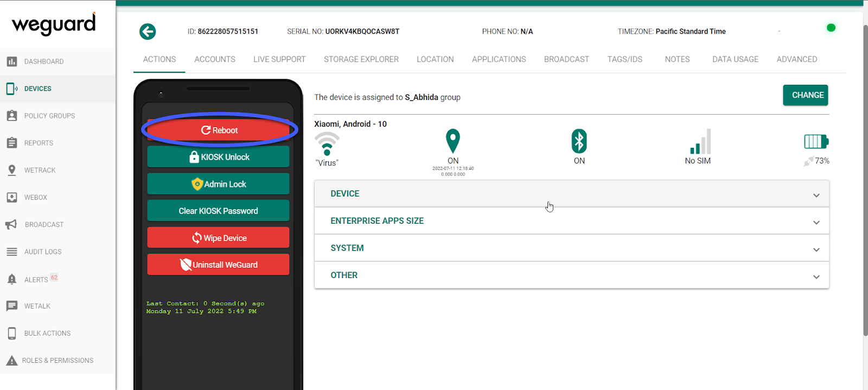
Task: Click the alerts count badge 62
Action: point(54,277)
